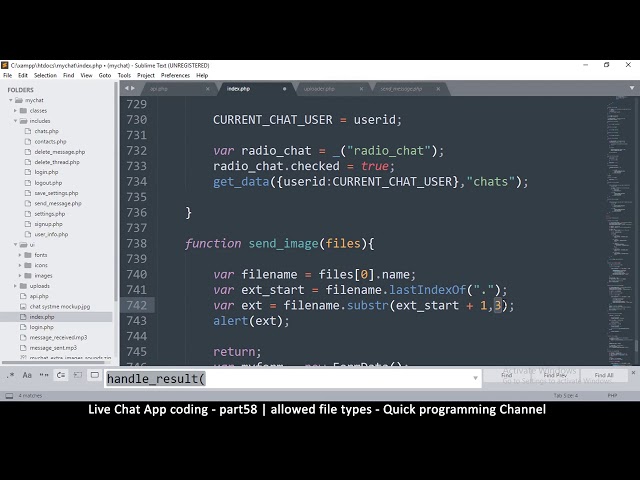Open message_received.mp3 in sidebar
The height and width of the screenshot is (480, 640).
point(58,337)
